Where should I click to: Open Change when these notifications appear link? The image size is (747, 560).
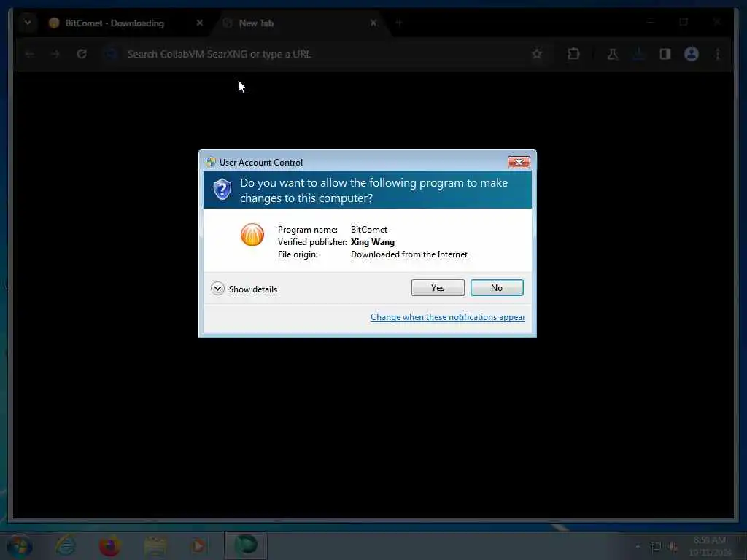(448, 317)
